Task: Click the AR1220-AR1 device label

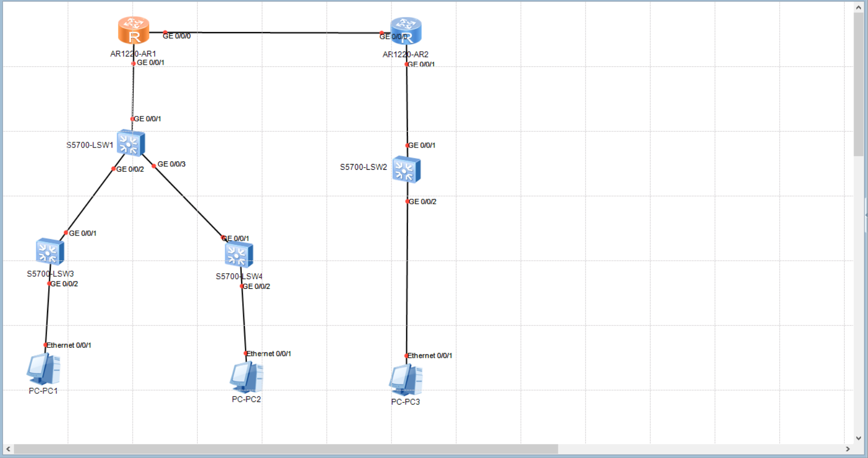Action: 133,53
